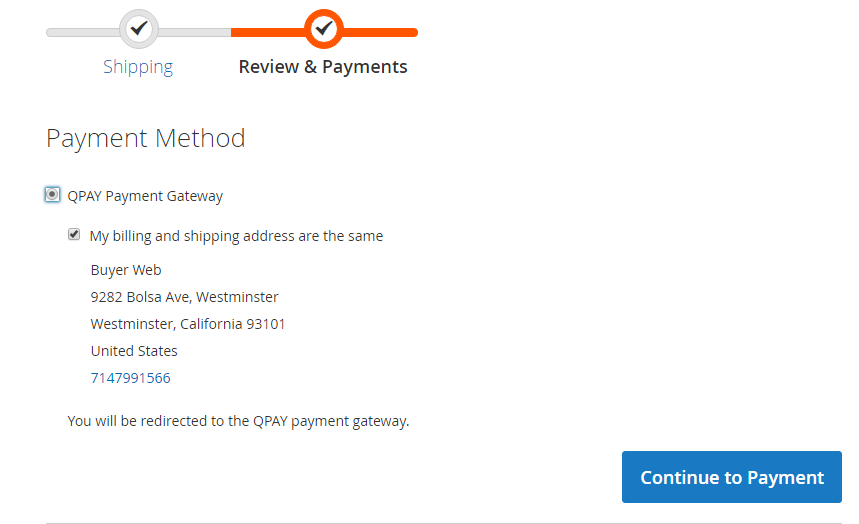Uncheck billing and shipping address same checkbox

click(74, 235)
